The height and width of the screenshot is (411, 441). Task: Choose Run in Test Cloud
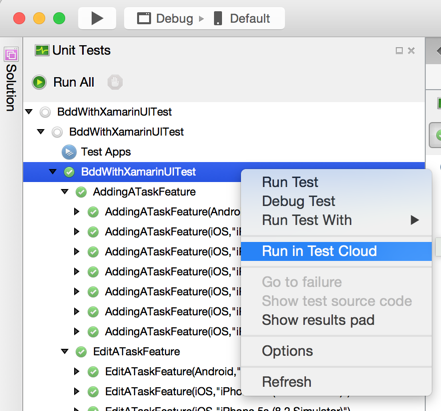[x=336, y=251]
